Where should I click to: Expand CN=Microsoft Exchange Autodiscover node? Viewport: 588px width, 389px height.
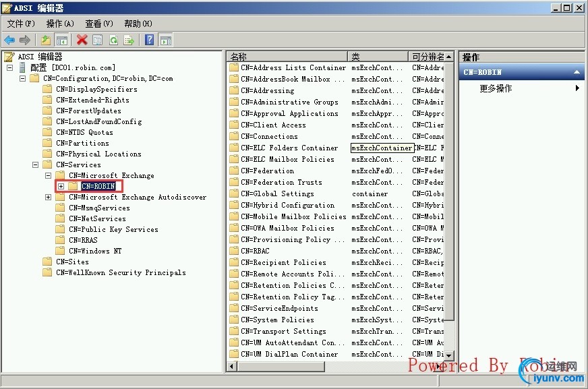click(49, 197)
